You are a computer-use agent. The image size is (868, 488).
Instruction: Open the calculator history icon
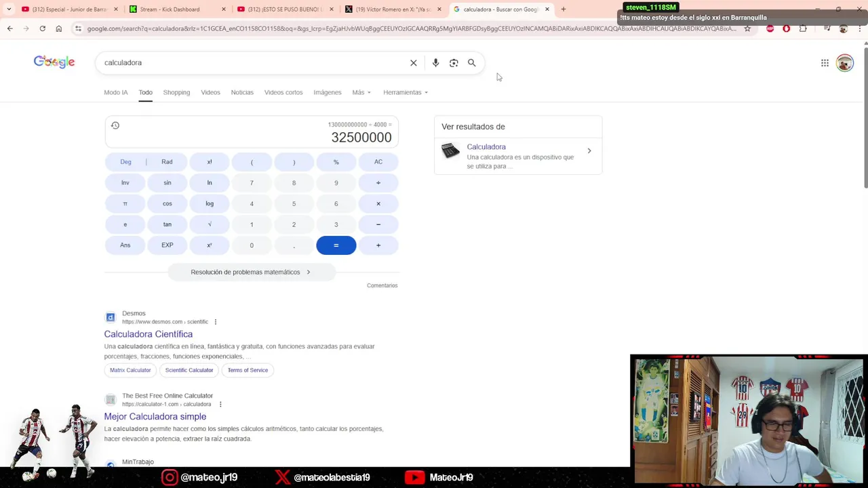click(115, 125)
